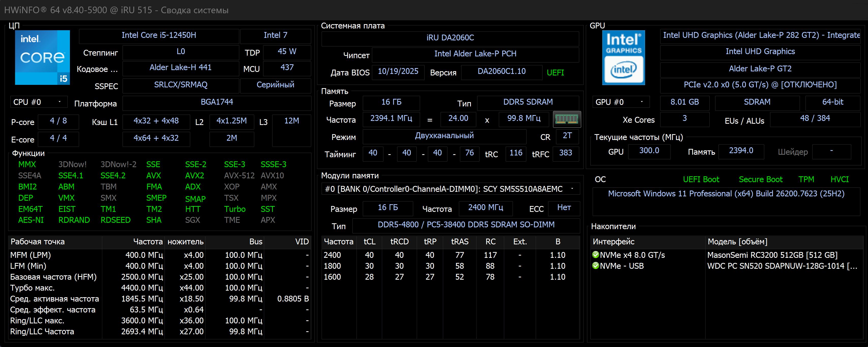Click the Рабочая точка column header
Image resolution: width=868 pixels, height=347 pixels.
pyautogui.click(x=38, y=242)
